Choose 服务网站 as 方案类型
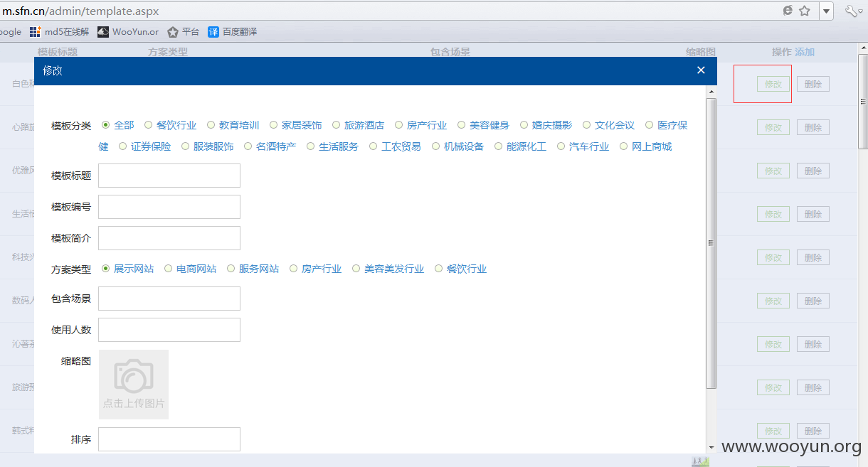868x467 pixels. pos(231,269)
